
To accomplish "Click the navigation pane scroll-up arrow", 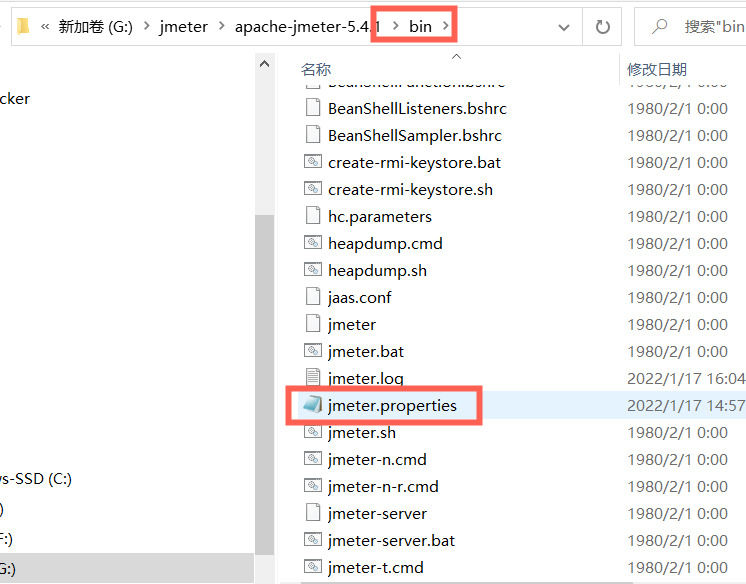I will (x=265, y=64).
